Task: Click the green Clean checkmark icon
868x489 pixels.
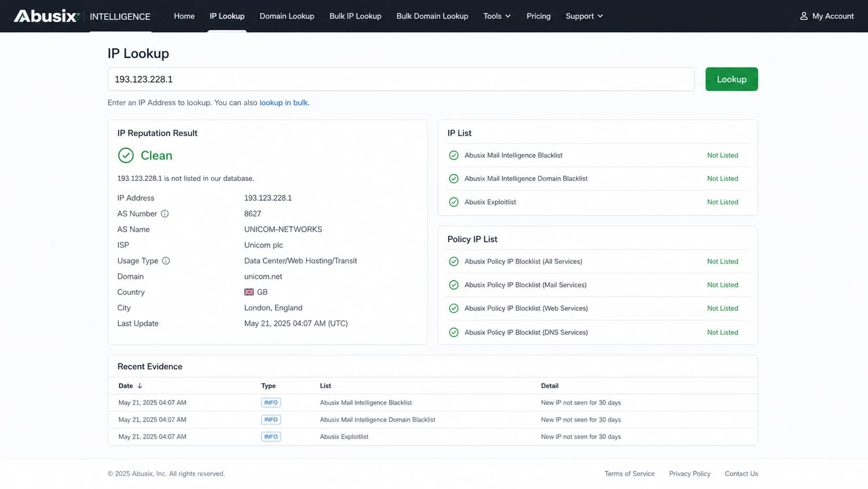Action: [x=126, y=155]
